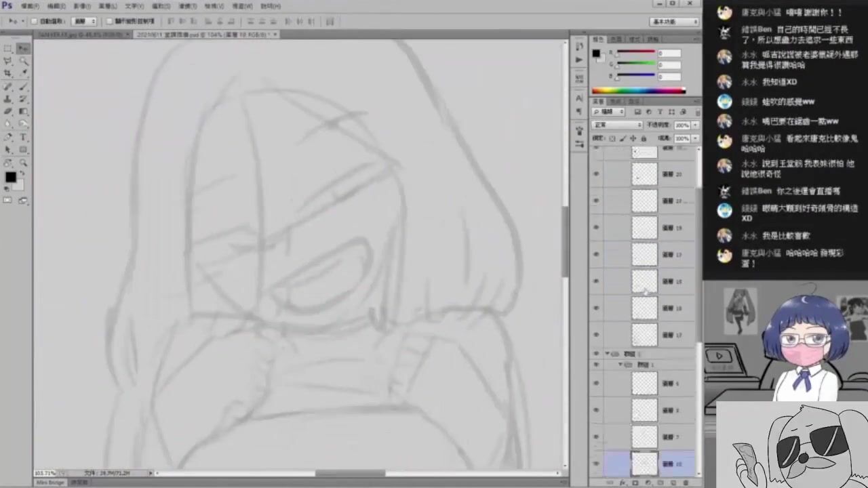Lock transparent pixels in Layers panel
This screenshot has height=488, width=868.
click(x=612, y=138)
